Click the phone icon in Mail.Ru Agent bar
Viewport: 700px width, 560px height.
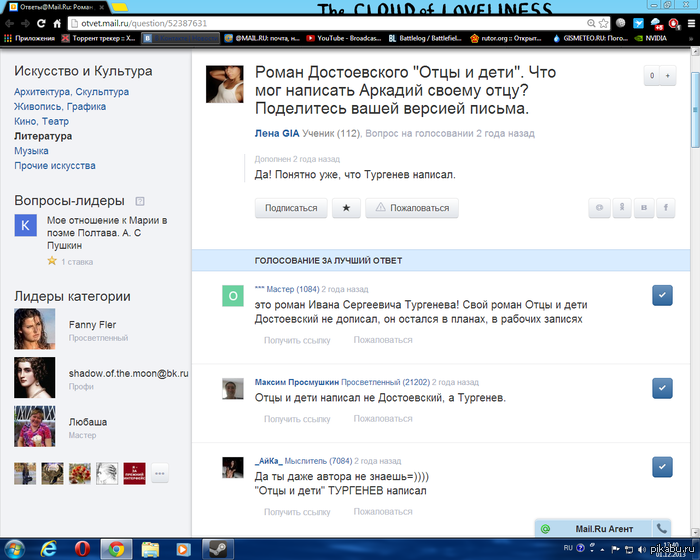click(x=662, y=529)
